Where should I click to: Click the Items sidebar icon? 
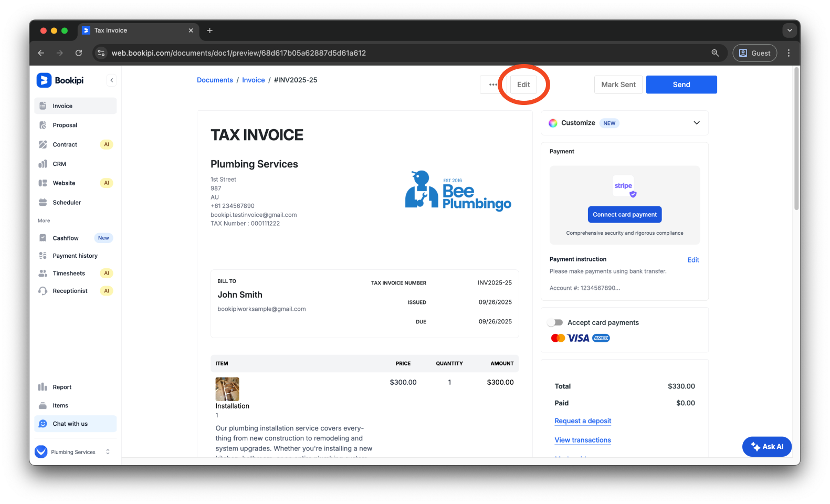(x=43, y=405)
